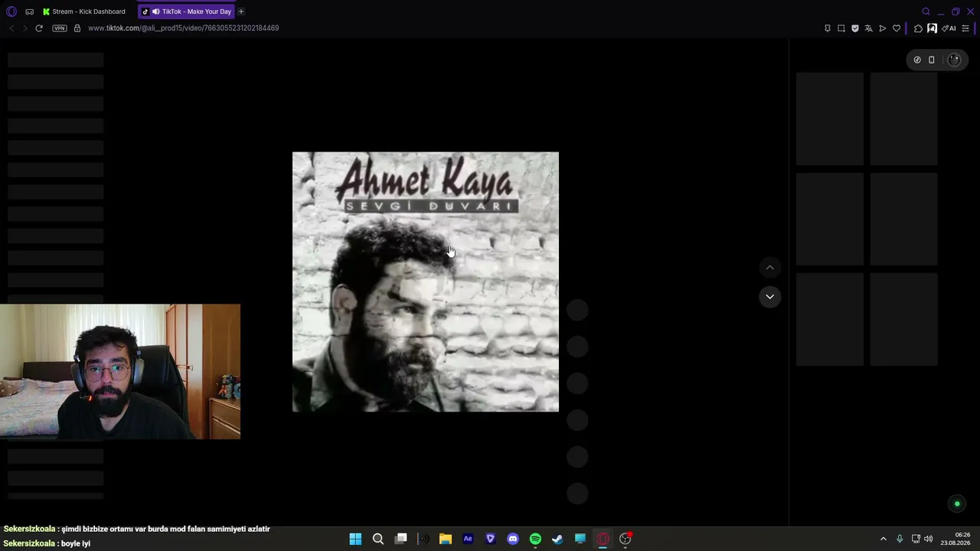Open the ad blocker shield icon
Image resolution: width=980 pixels, height=551 pixels.
tap(855, 28)
